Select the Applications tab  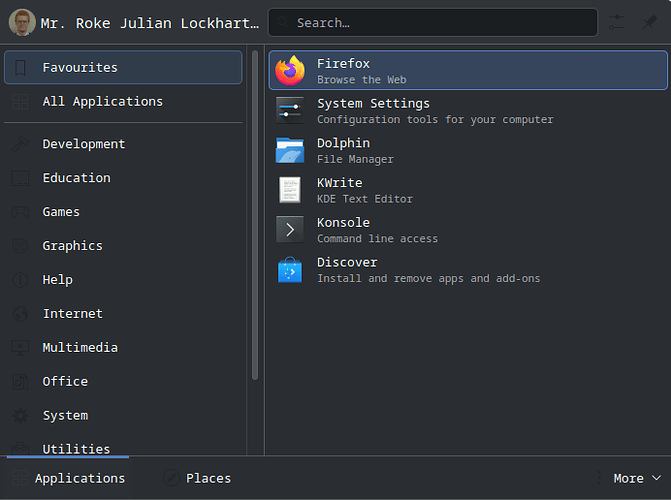[68, 478]
